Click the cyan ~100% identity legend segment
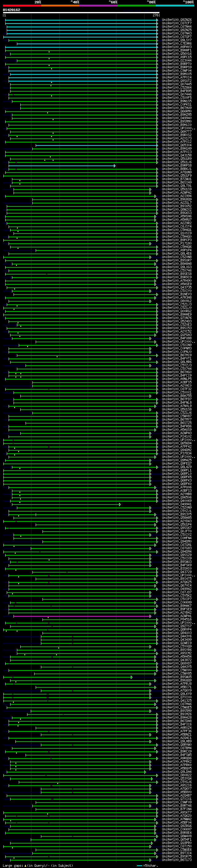This screenshot has width=197, height=868. (x=175, y=6)
